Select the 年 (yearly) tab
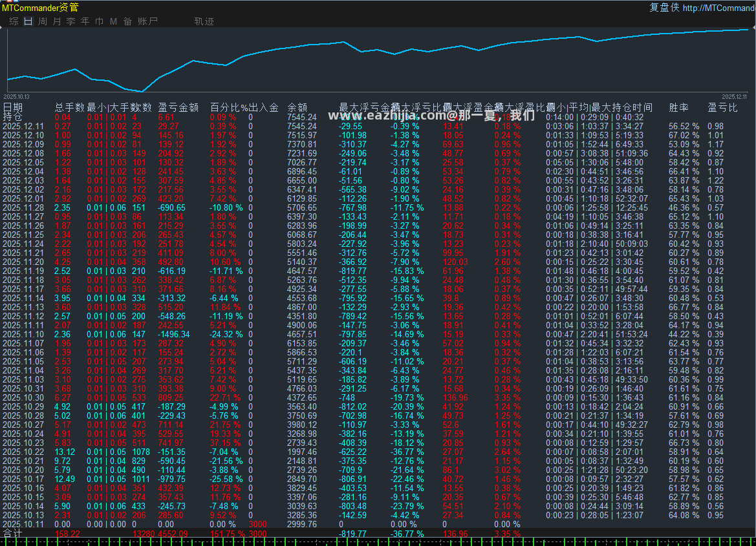The width and height of the screenshot is (756, 546). click(x=85, y=21)
